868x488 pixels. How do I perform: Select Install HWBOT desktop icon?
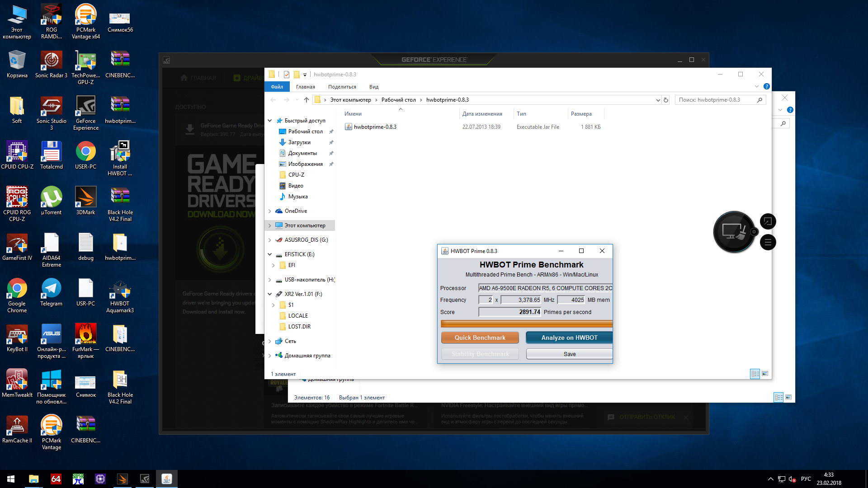coord(120,158)
